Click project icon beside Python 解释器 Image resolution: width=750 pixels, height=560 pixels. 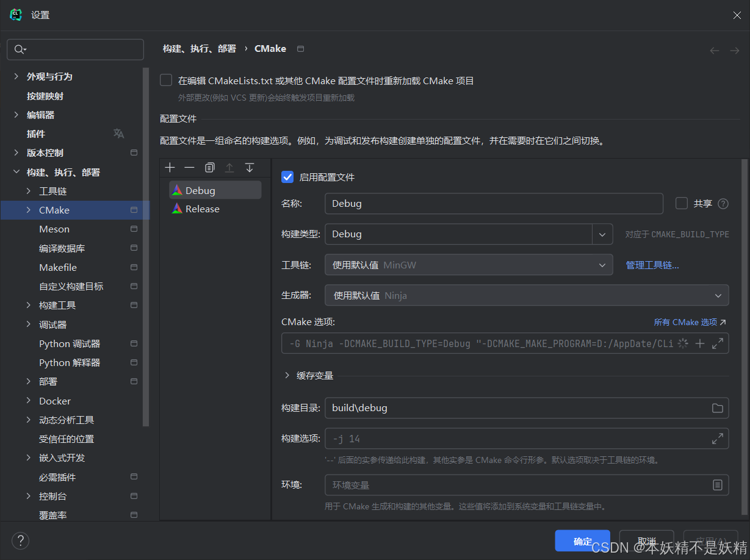click(x=134, y=362)
